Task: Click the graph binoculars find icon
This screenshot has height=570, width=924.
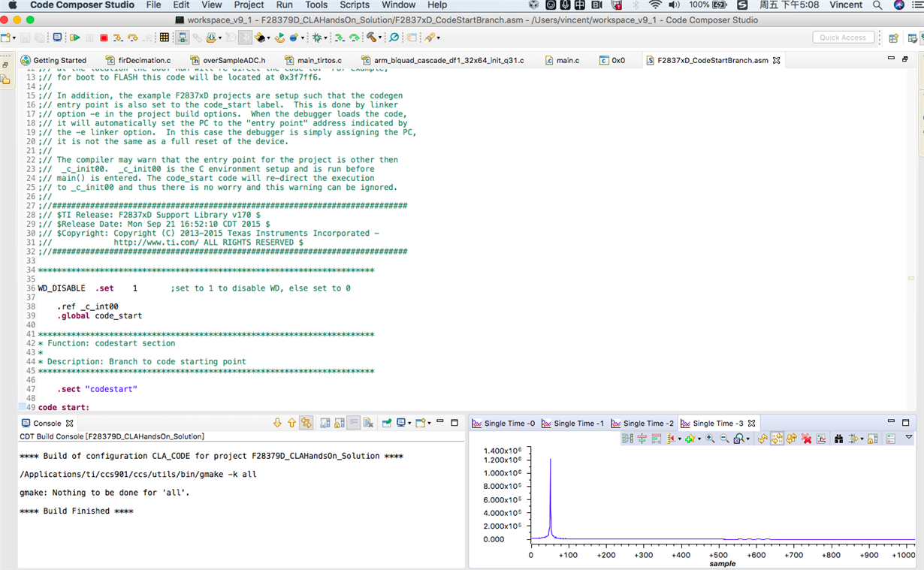Action: pos(838,439)
